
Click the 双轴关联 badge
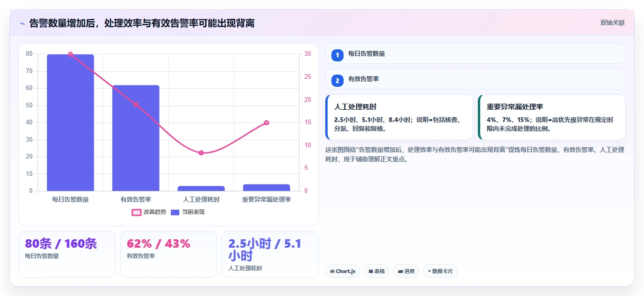tap(612, 23)
